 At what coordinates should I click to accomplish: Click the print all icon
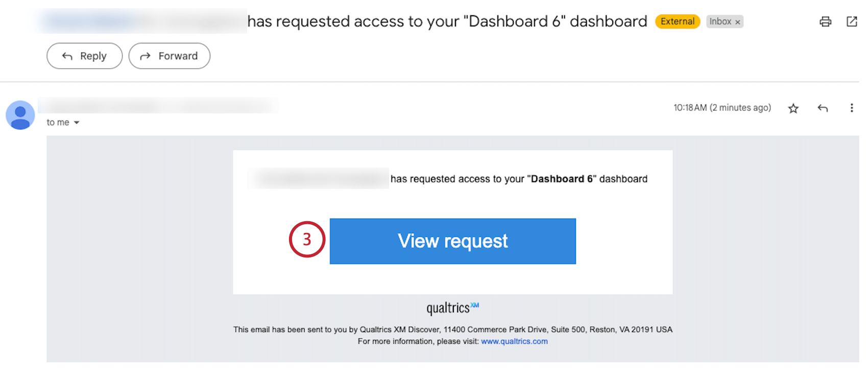point(825,21)
